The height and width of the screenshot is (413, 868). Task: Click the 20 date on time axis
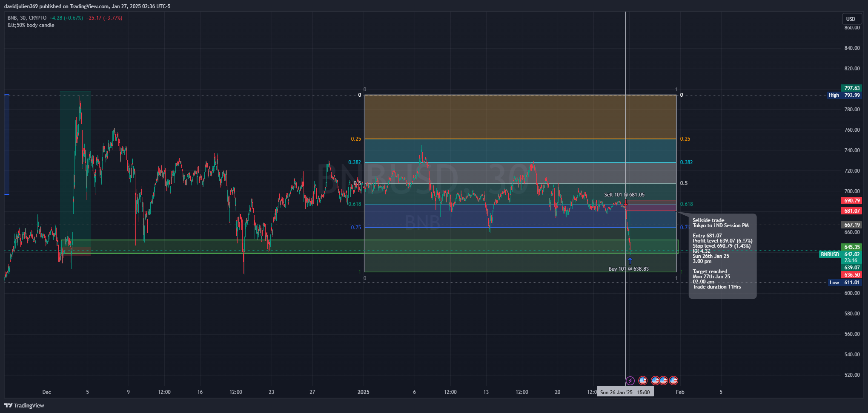coord(558,392)
